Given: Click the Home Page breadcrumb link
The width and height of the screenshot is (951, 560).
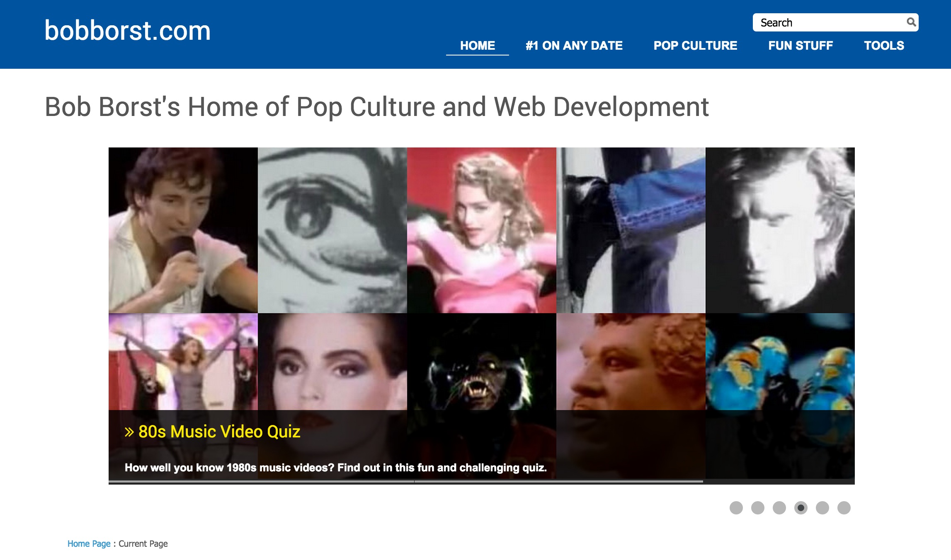Looking at the screenshot, I should pos(89,544).
